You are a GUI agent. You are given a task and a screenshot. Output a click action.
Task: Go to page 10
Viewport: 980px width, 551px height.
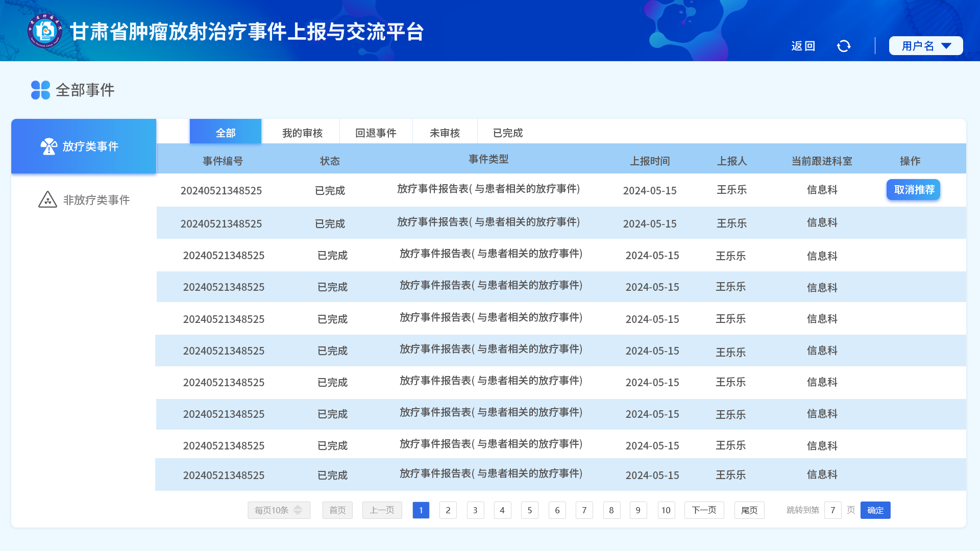[x=666, y=510]
